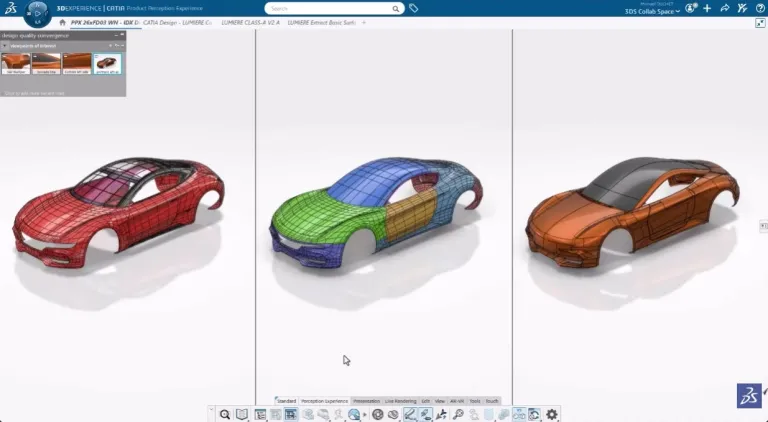Expand the right-edge side panel handle
Screen dimensions: 768x422
click(764, 226)
